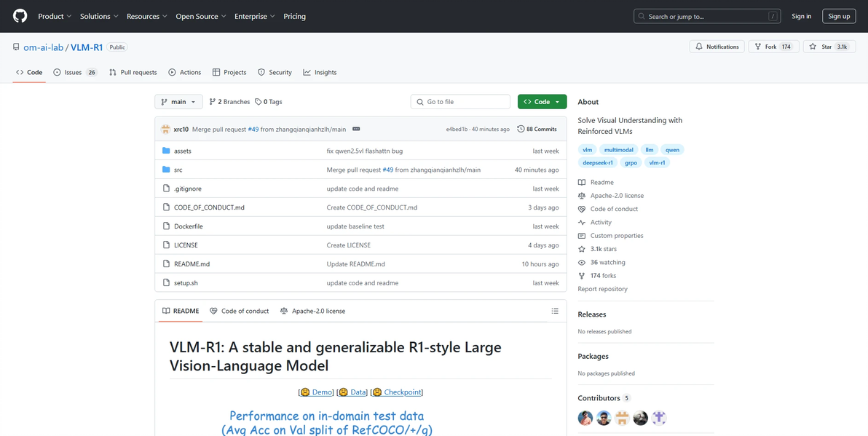This screenshot has width=868, height=436.
Task: Open the Pull requests tab
Action: [133, 72]
